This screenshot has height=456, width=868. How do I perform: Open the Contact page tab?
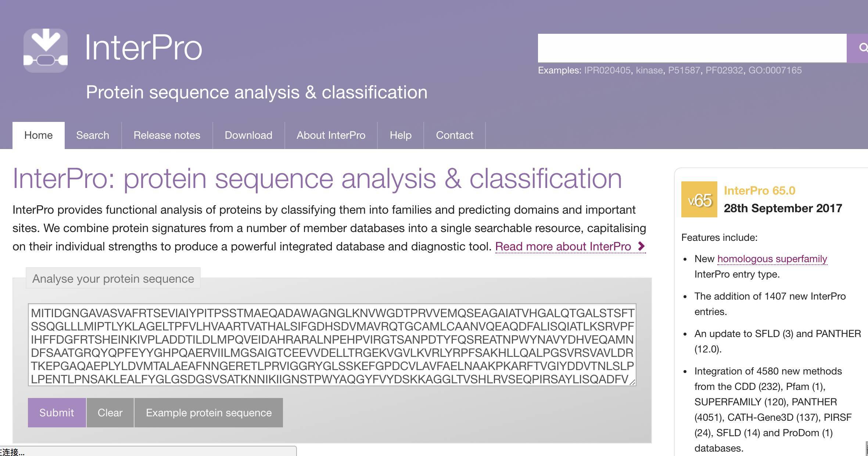[455, 135]
